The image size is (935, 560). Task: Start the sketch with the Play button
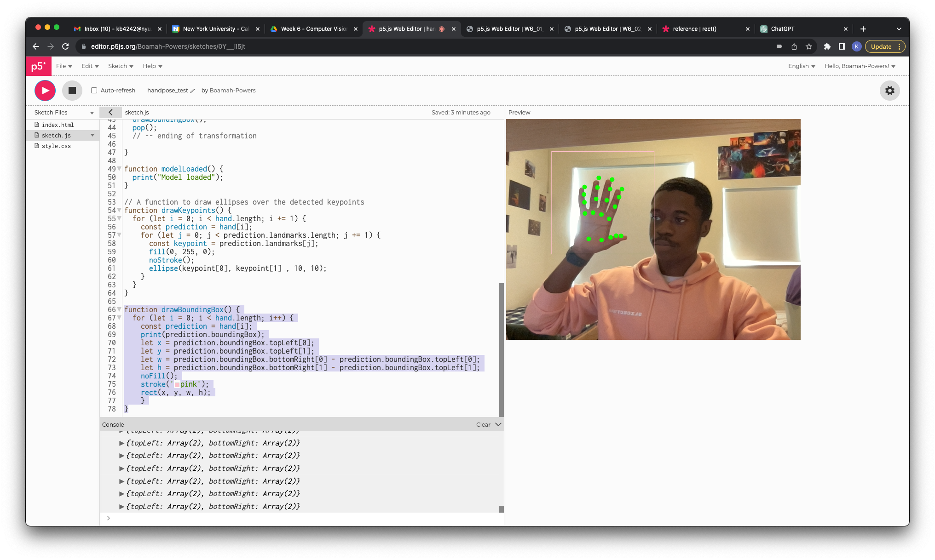point(45,91)
